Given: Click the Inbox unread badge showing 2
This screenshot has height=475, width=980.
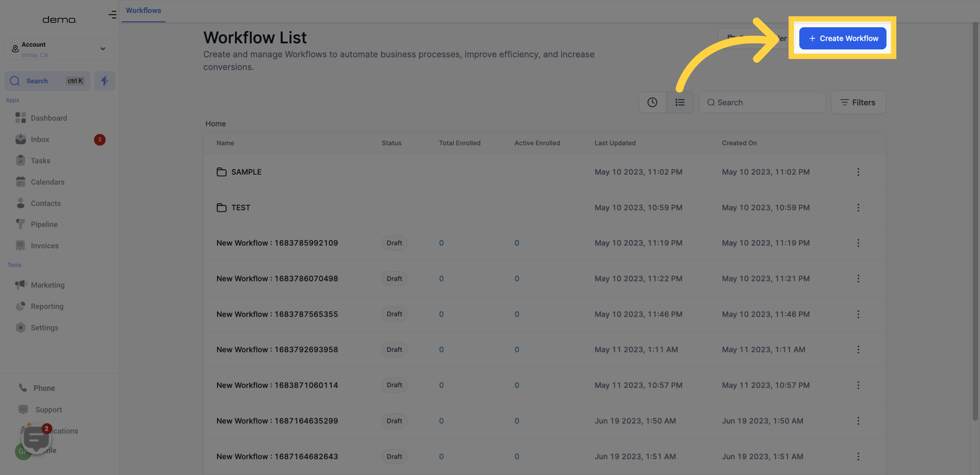Looking at the screenshot, I should point(100,140).
